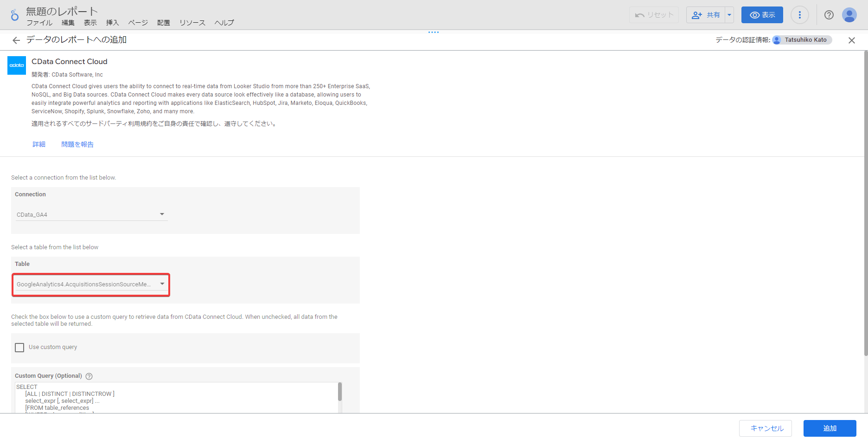
Task: Expand the Connection dropdown showing CData_GA4
Action: [x=91, y=214]
